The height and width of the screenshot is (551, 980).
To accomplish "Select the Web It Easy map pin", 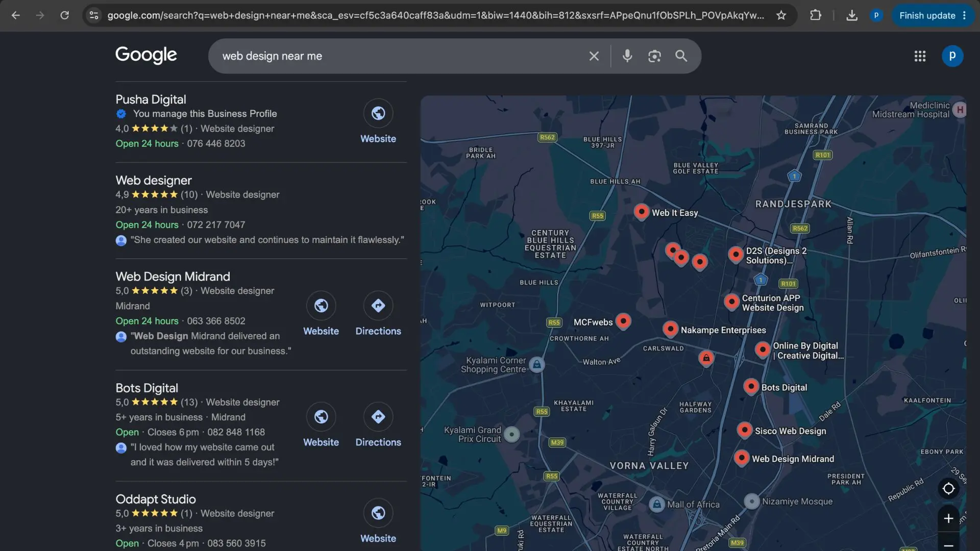I will (x=642, y=211).
